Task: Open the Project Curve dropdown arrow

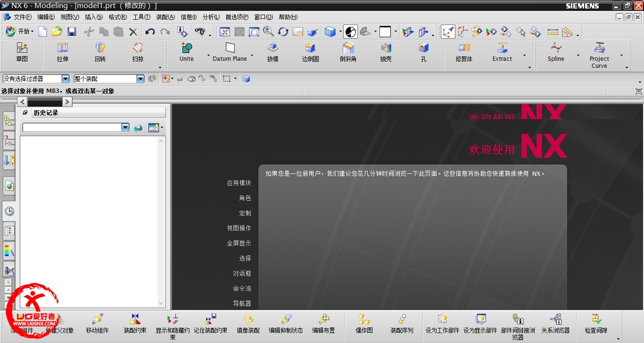Action: [621, 56]
